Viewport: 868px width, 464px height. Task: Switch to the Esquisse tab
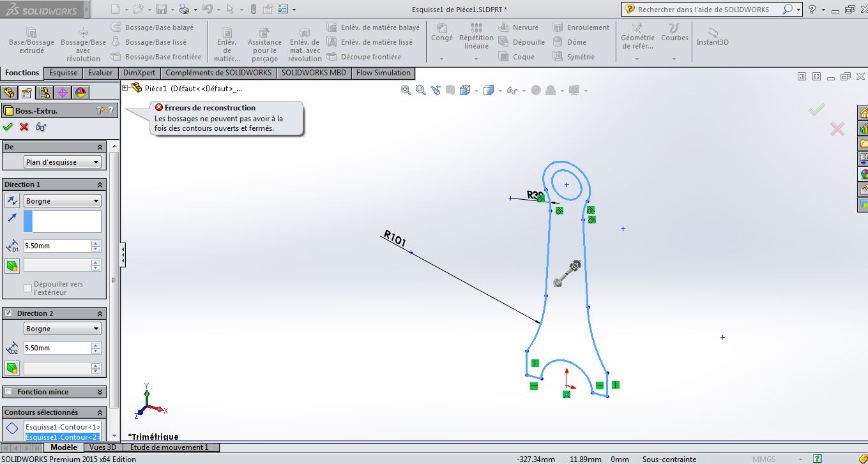(63, 73)
